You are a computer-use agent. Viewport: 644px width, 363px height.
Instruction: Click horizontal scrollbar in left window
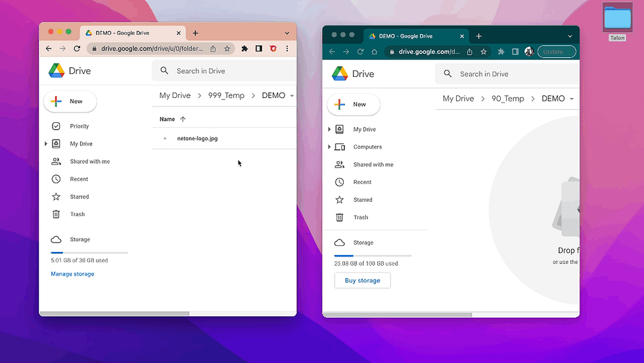[114, 314]
